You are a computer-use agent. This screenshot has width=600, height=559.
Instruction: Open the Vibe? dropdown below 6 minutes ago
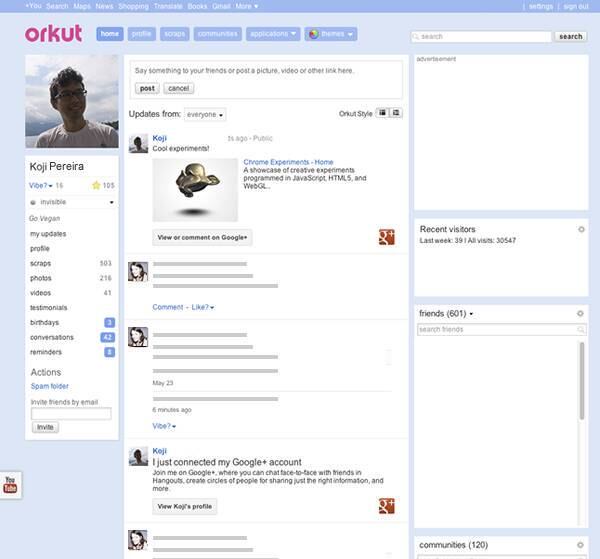[164, 426]
